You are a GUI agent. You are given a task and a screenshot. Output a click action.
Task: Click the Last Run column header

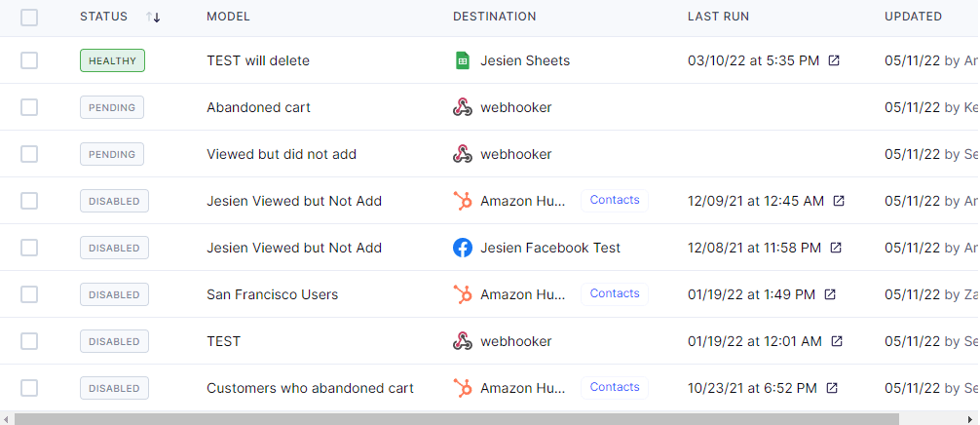(718, 17)
